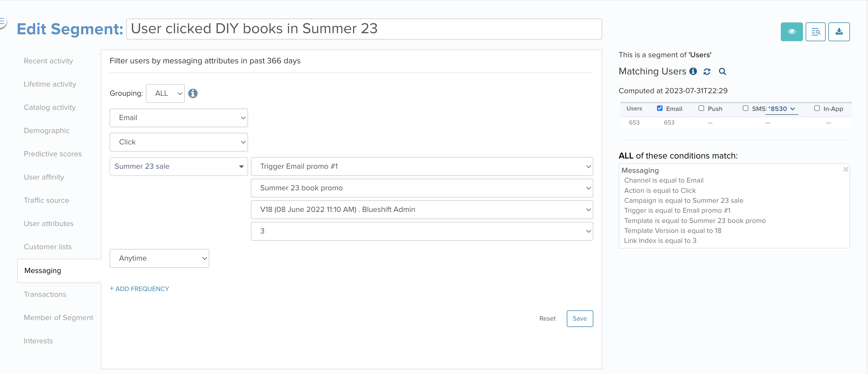The height and width of the screenshot is (374, 868).
Task: Switch to the Transactions tab
Action: pyautogui.click(x=45, y=294)
